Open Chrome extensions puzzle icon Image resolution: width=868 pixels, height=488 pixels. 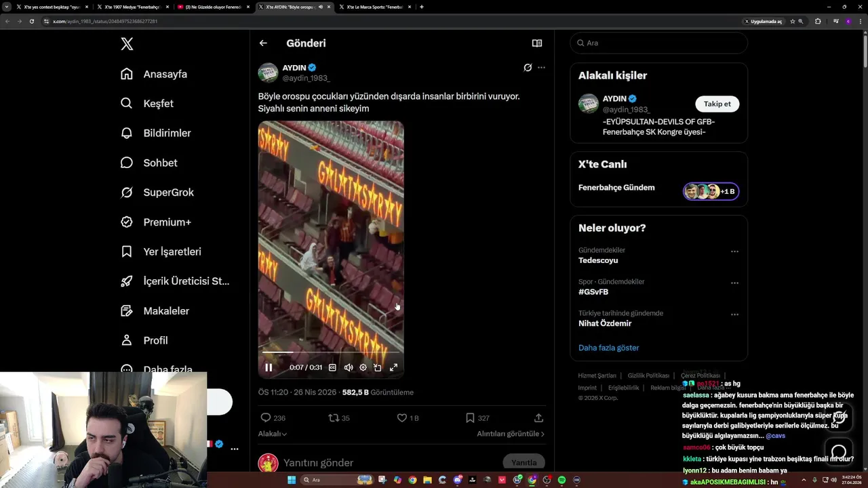coord(818,21)
